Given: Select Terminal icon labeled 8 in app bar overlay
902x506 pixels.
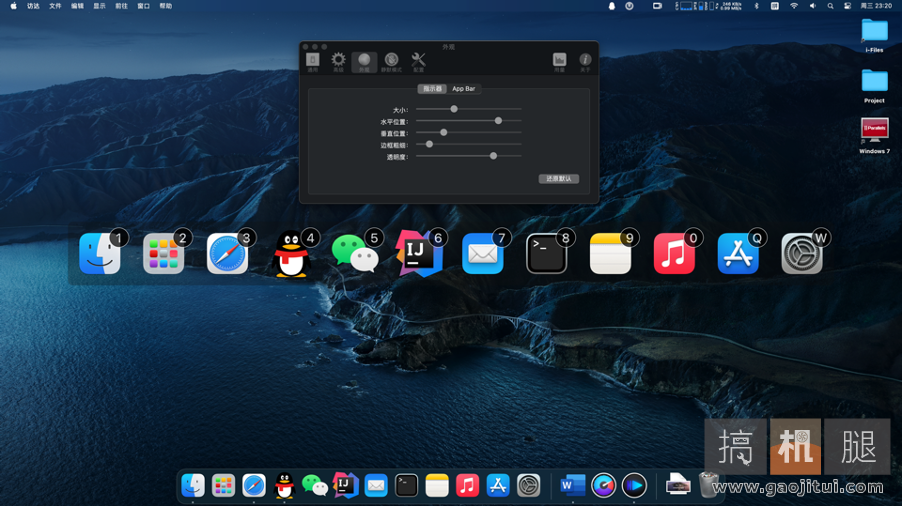Looking at the screenshot, I should click(547, 254).
